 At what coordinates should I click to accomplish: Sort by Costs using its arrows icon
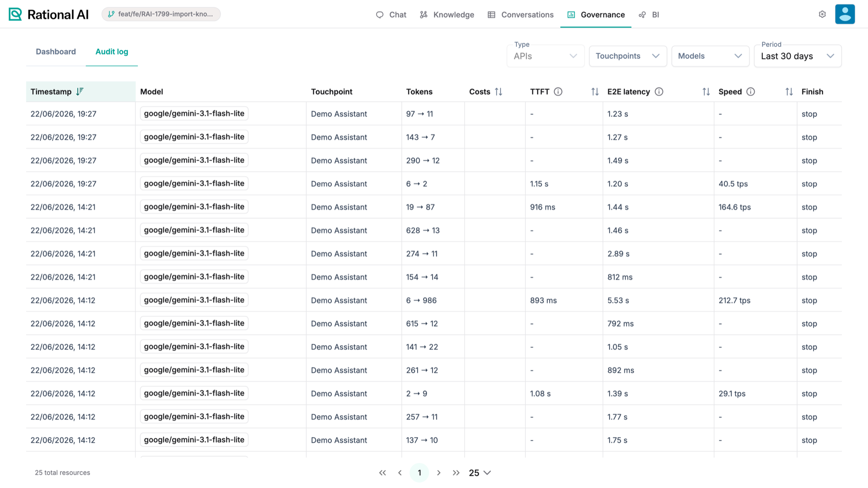pos(499,92)
